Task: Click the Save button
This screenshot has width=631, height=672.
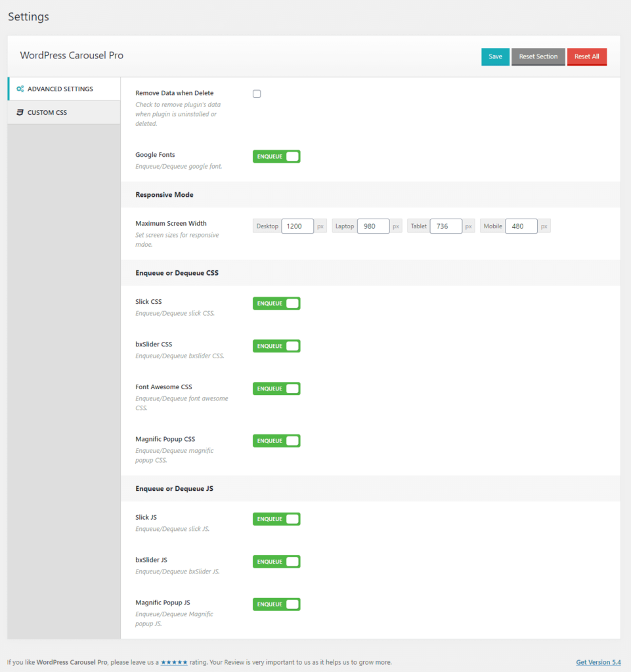Action: pyautogui.click(x=495, y=57)
